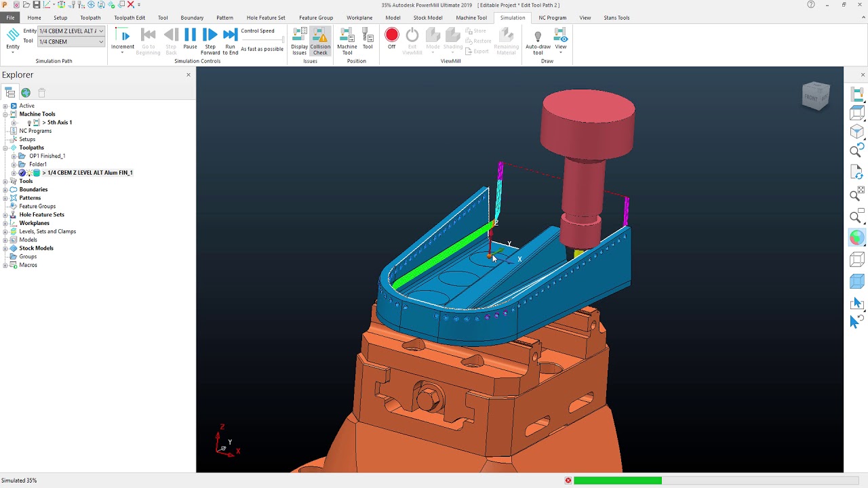This screenshot has width=868, height=488.
Task: Click the Simulated 35% status text
Action: pos(19,481)
